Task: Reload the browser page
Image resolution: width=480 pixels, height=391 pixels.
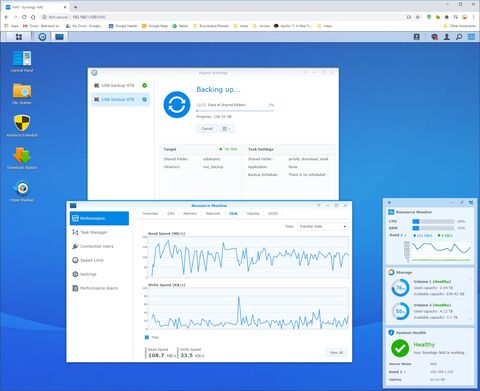Action: [x=24, y=17]
